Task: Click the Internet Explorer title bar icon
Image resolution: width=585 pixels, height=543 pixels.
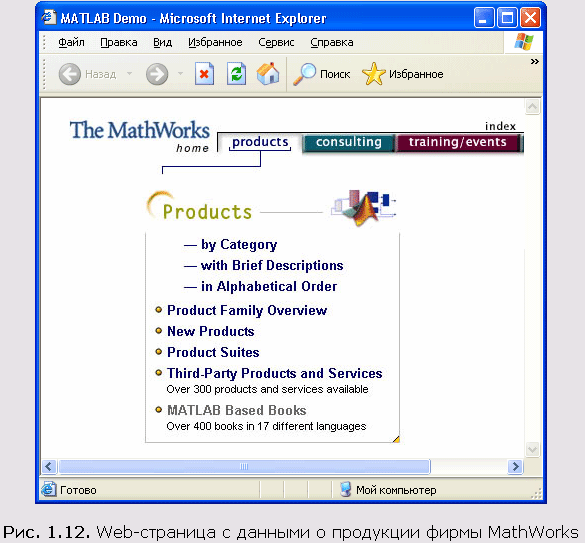Action: coord(49,18)
